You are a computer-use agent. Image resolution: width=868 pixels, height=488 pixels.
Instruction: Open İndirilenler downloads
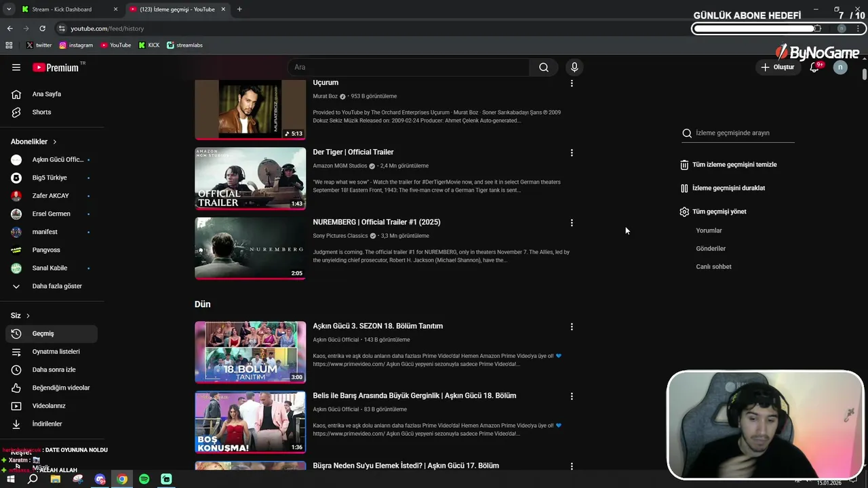pyautogui.click(x=52, y=424)
